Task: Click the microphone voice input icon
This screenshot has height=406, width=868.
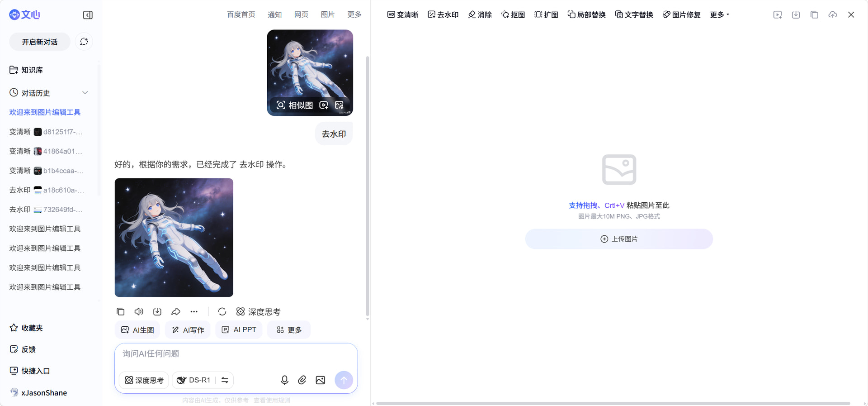Action: click(x=284, y=380)
